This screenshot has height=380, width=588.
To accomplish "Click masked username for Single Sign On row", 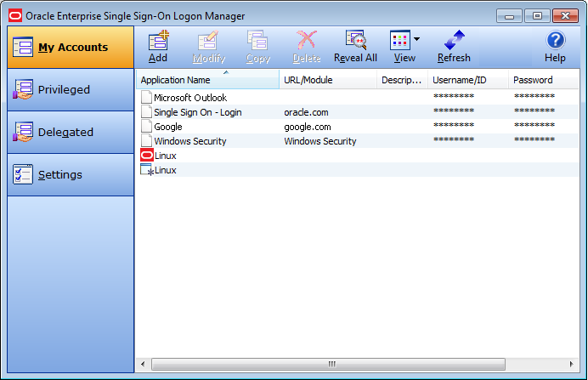I will coord(454,111).
